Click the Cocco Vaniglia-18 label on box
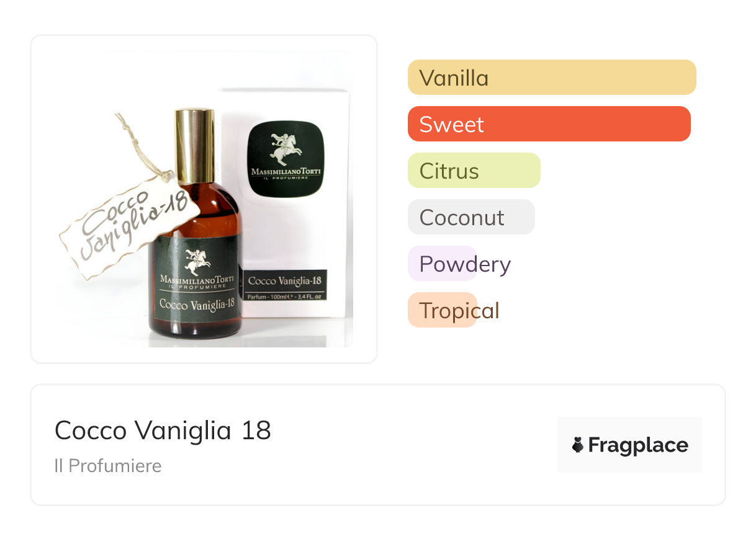Viewport: 756px width, 536px height. (285, 280)
